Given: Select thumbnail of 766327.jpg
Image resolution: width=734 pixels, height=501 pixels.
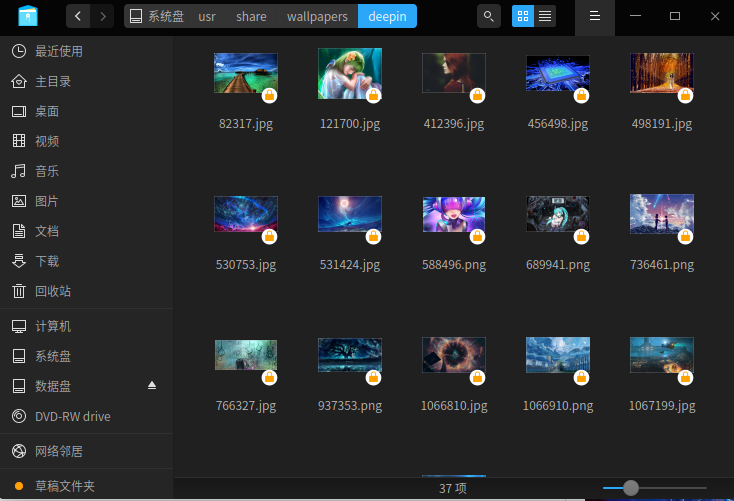Looking at the screenshot, I should pos(246,355).
